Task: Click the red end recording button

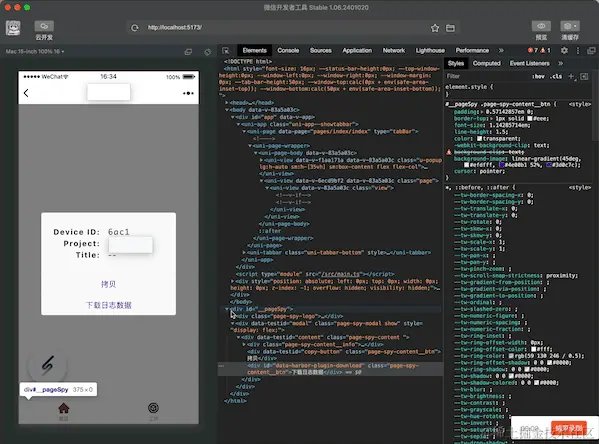Action: pyautogui.click(x=569, y=428)
